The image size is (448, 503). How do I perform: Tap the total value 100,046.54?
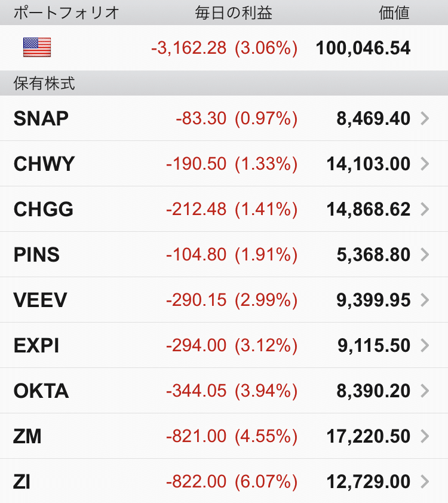363,48
